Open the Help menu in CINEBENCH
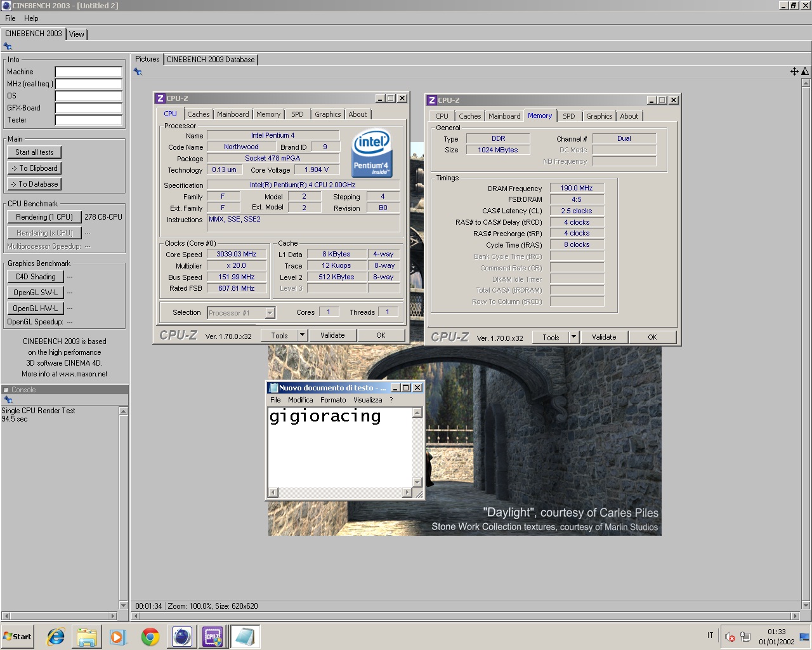 pos(31,18)
